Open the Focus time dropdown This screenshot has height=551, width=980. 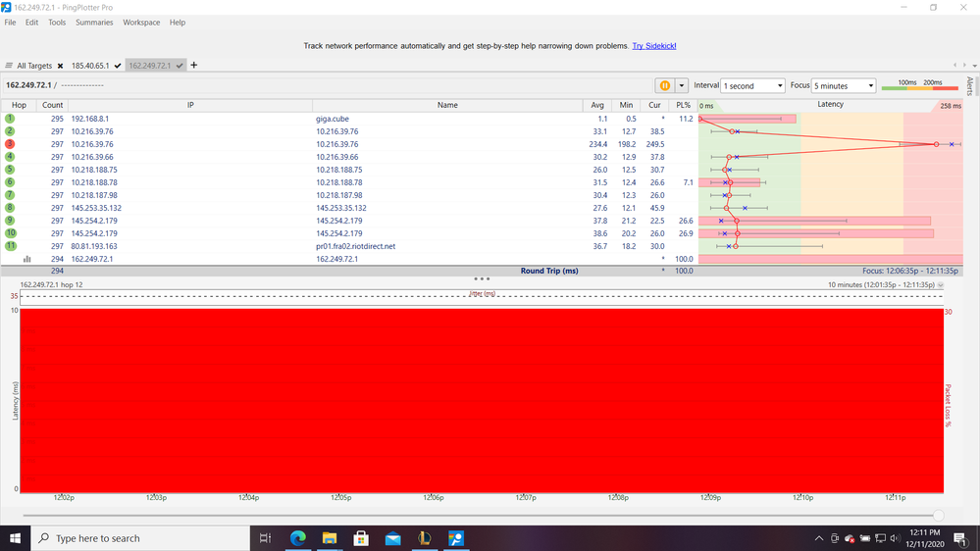pyautogui.click(x=843, y=85)
